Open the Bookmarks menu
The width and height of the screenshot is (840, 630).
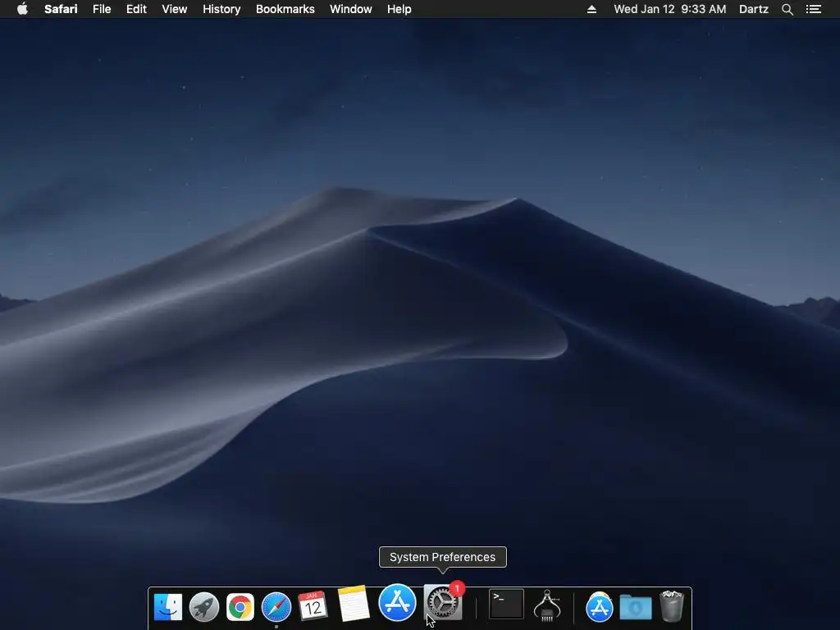[x=285, y=9]
